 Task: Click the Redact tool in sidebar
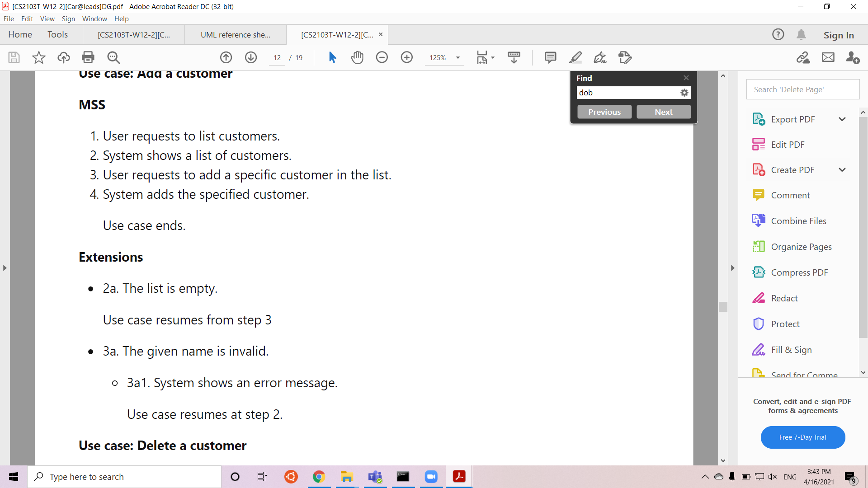click(x=784, y=298)
